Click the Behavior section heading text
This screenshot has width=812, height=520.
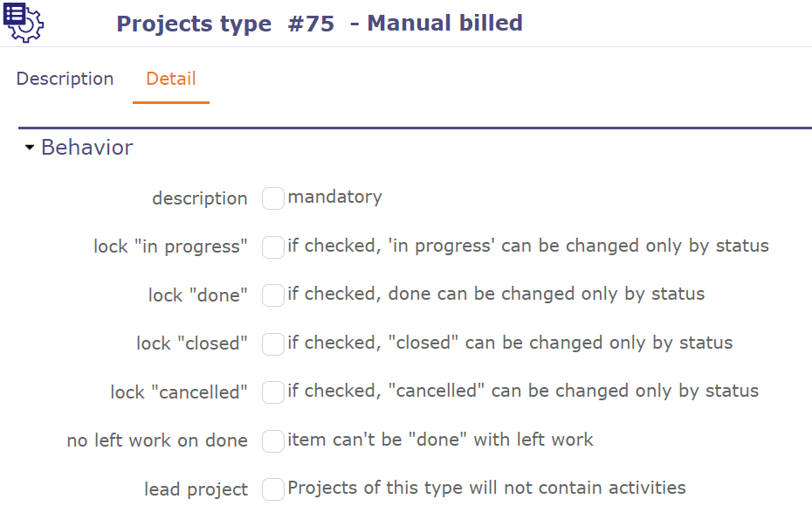[x=87, y=147]
